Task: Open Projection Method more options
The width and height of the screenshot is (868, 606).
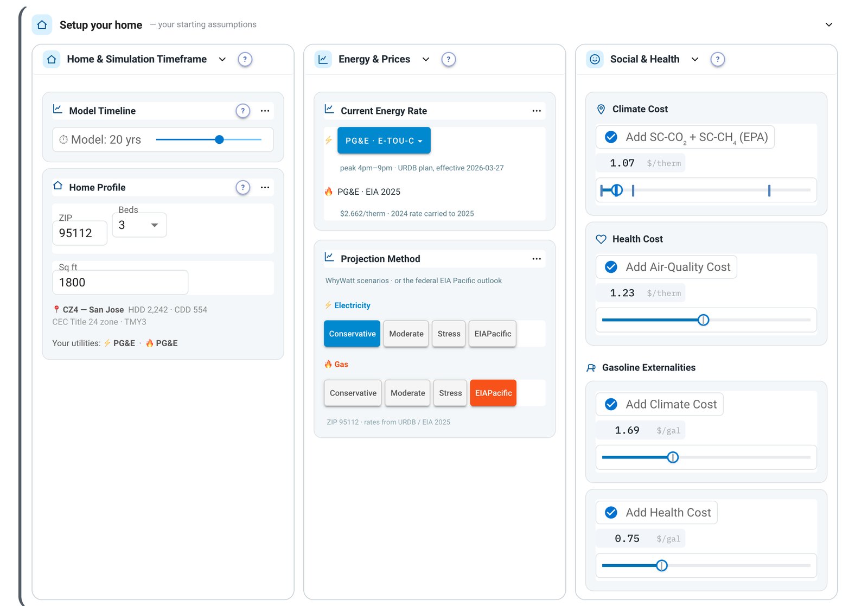Action: click(x=537, y=259)
